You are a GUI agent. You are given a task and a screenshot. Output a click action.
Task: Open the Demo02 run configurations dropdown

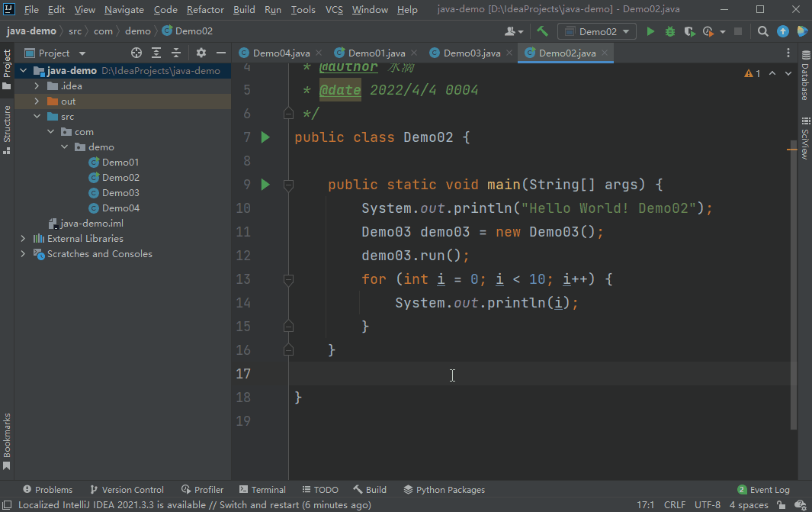pyautogui.click(x=597, y=31)
